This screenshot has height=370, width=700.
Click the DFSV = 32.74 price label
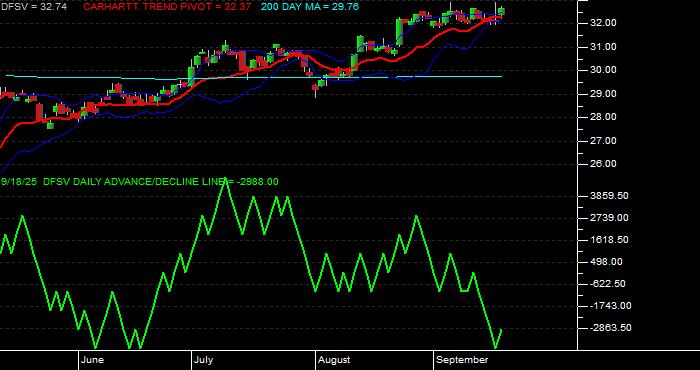[x=33, y=7]
